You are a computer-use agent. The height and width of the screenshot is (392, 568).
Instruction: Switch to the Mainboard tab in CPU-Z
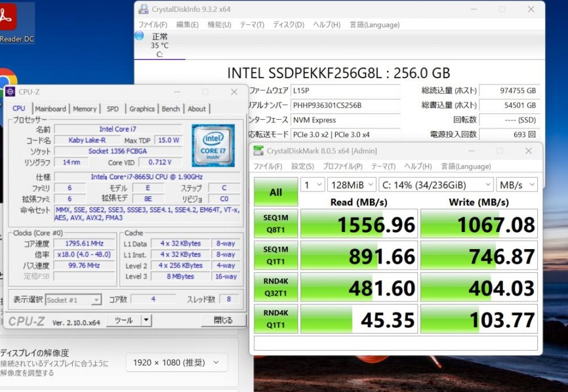[x=51, y=109]
